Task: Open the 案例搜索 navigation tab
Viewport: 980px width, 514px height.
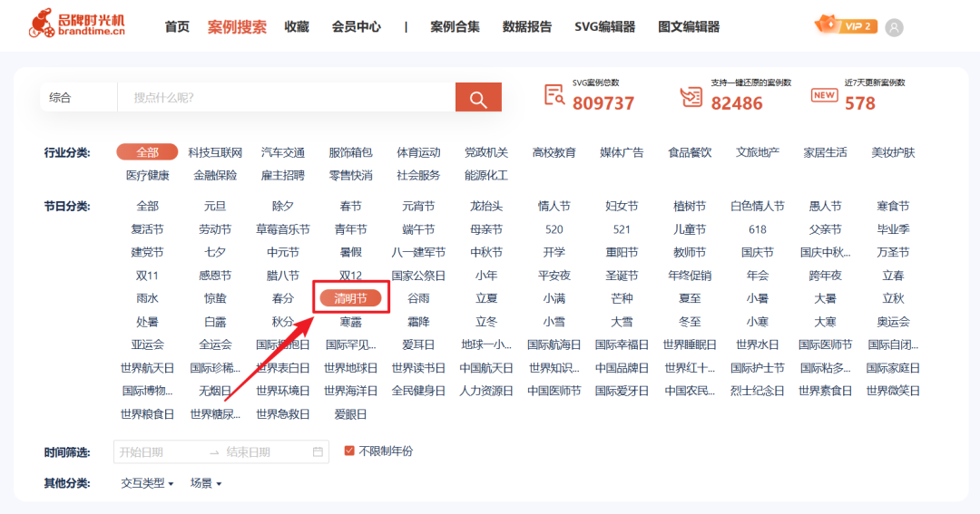Action: pyautogui.click(x=237, y=27)
